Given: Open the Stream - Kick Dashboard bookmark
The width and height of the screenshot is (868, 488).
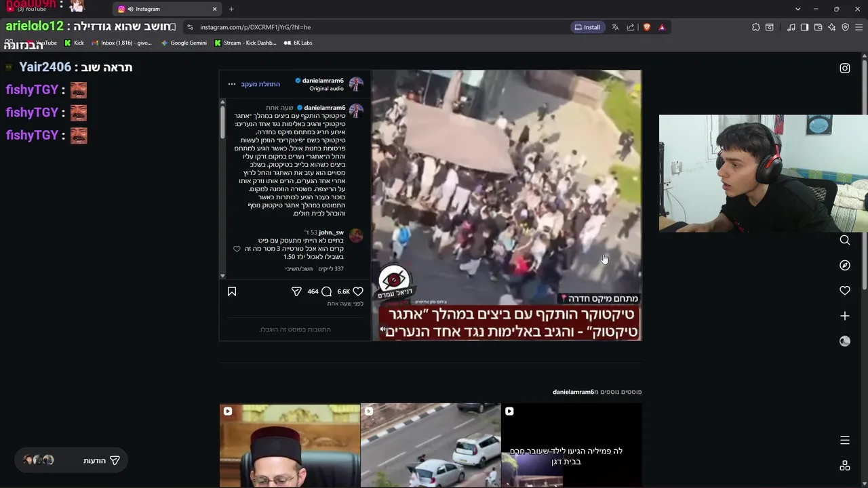Looking at the screenshot, I should click(245, 43).
